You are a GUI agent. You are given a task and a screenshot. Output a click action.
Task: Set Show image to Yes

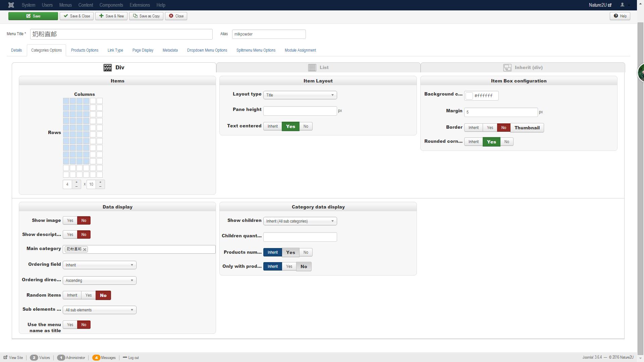(x=70, y=221)
